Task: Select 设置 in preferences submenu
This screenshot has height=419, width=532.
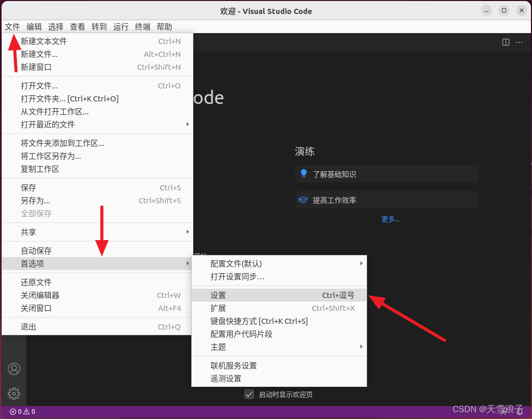Action: 279,295
